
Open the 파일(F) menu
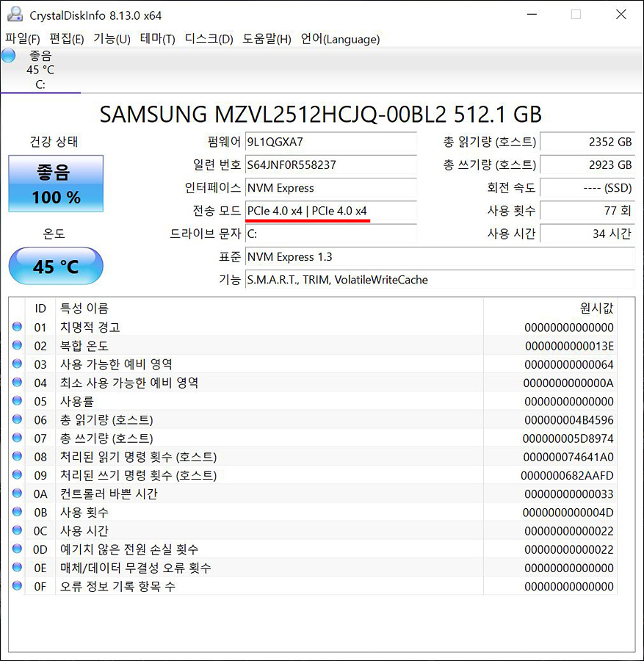tap(22, 39)
